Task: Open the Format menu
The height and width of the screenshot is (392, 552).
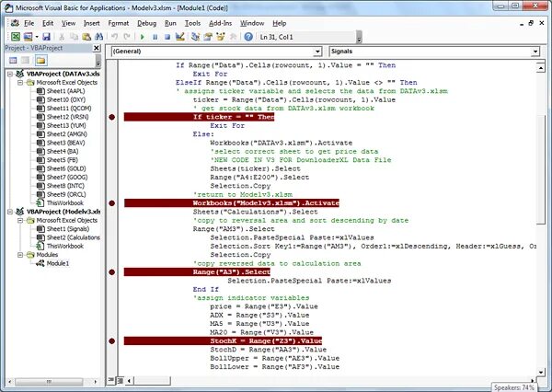Action: [x=119, y=23]
